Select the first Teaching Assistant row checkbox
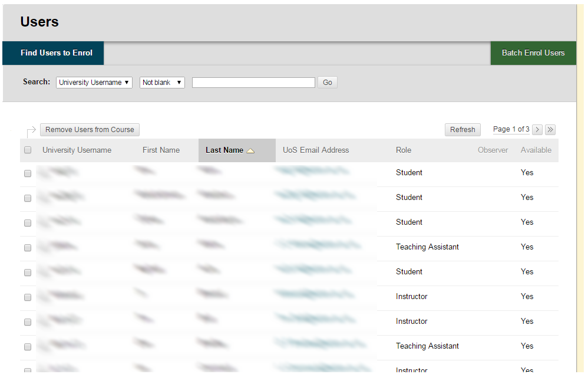Viewport: 588px width, 374px height. click(x=28, y=248)
